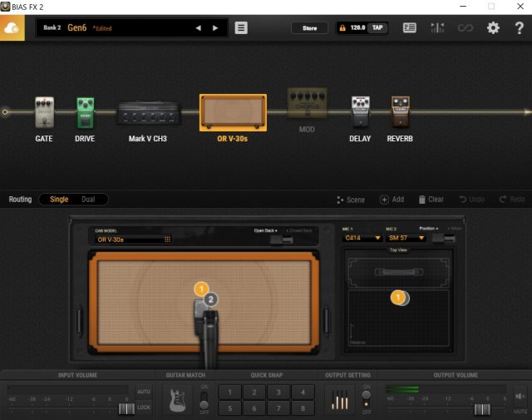Open the MIC 1 C414 dropdown
532x420 pixels.
[x=362, y=238]
